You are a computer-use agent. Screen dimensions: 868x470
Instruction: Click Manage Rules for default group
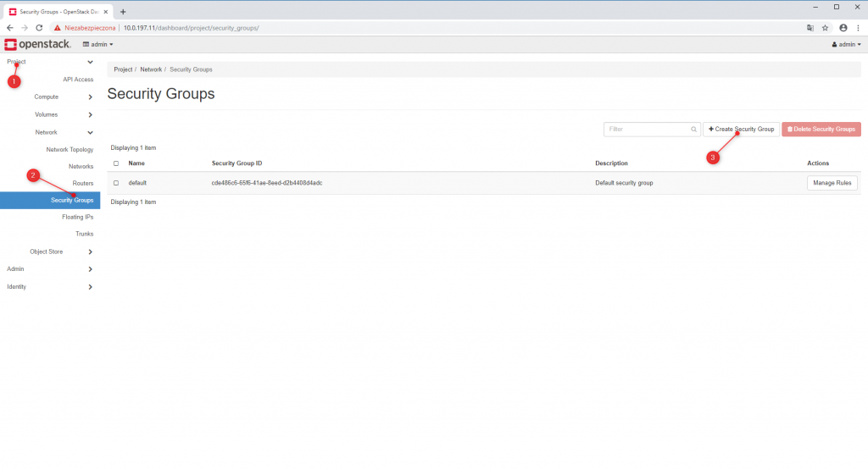832,183
